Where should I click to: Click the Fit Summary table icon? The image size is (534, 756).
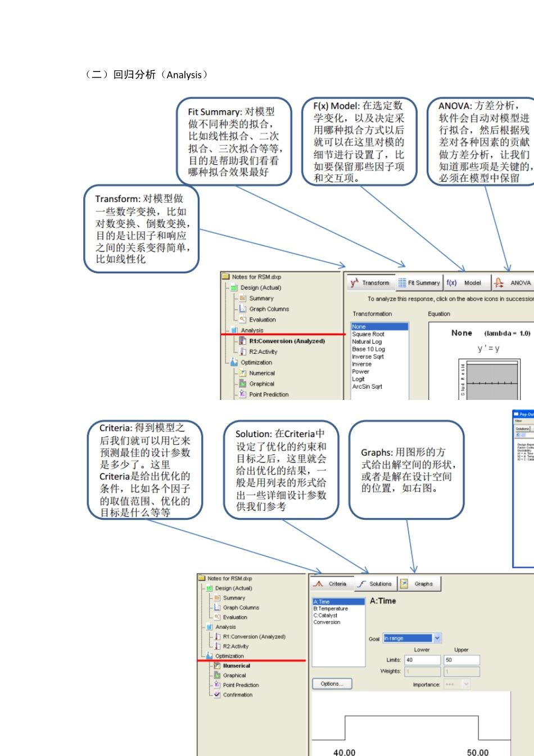(x=402, y=282)
